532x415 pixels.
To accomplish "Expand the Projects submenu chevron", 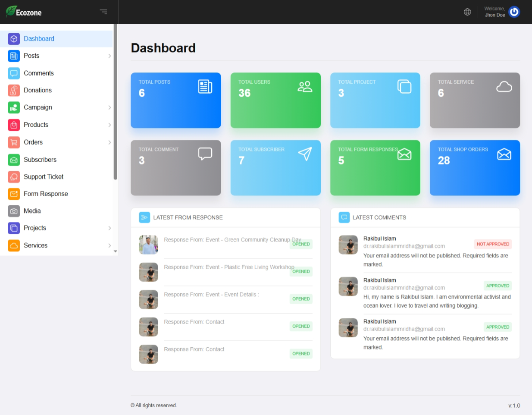I will click(x=110, y=228).
